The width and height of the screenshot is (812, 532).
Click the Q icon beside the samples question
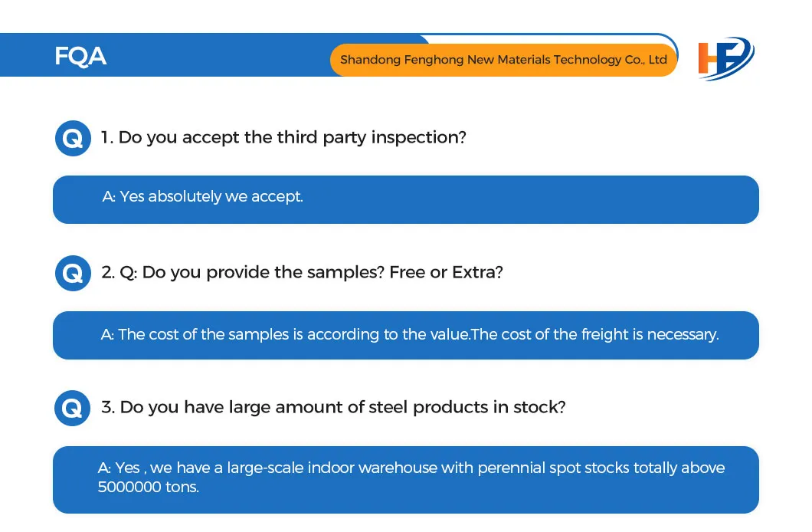point(73,273)
